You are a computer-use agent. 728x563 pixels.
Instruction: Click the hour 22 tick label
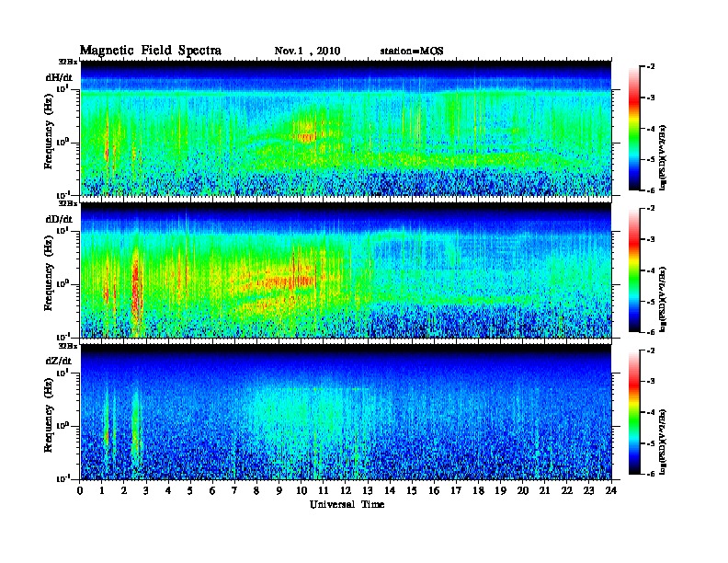click(x=567, y=491)
